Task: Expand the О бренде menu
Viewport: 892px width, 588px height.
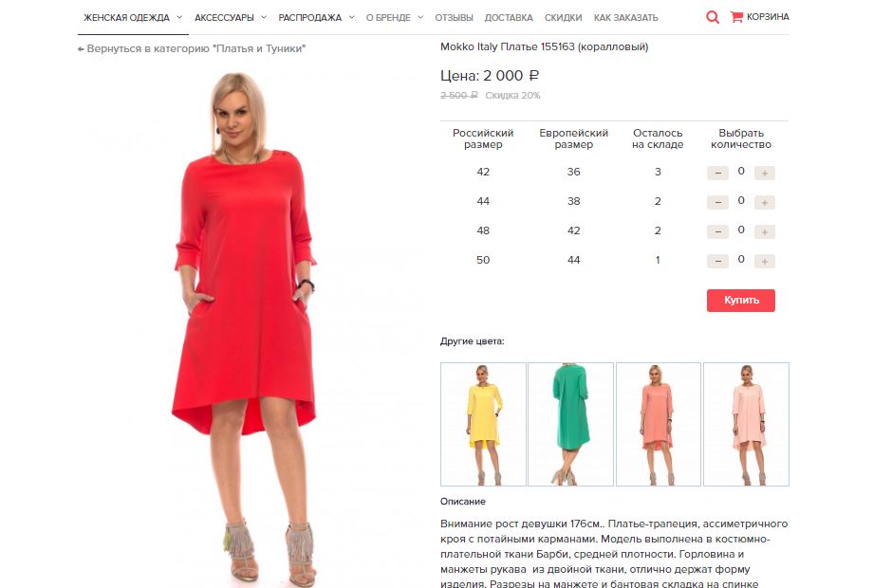Action: 395,18
